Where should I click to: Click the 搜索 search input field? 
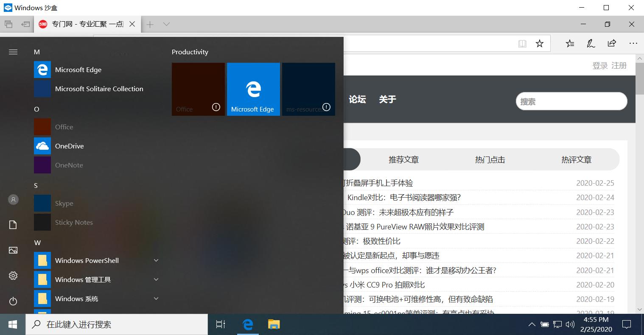(571, 101)
